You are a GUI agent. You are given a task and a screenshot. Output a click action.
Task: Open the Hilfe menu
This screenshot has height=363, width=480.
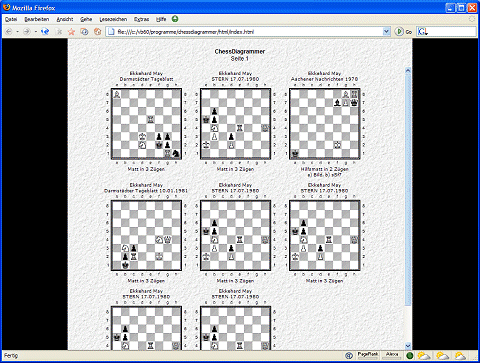[x=161, y=19]
